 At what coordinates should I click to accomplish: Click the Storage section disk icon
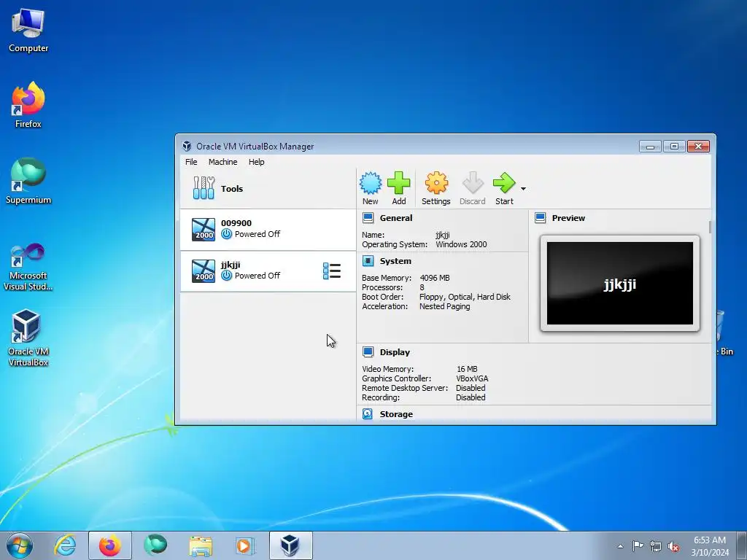(368, 414)
